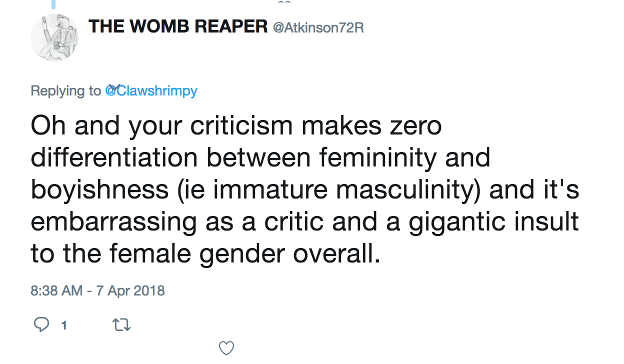Visit the @Clawshrimpy profile link

click(151, 91)
